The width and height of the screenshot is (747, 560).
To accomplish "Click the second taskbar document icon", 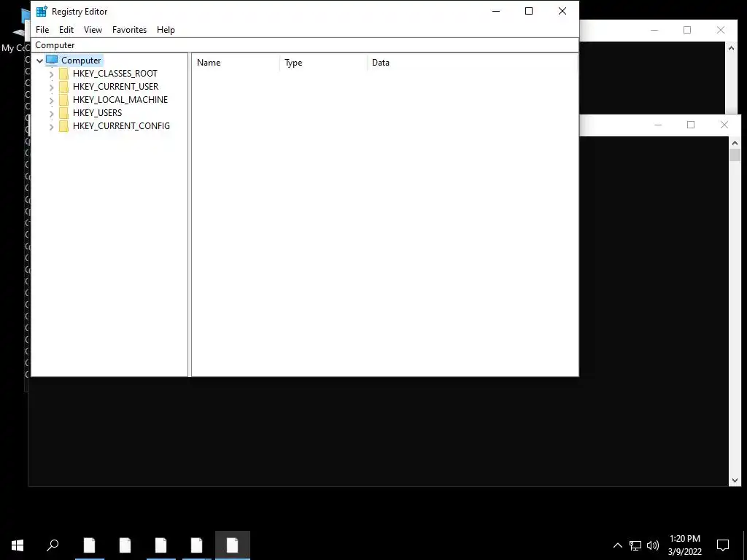I will click(x=125, y=545).
